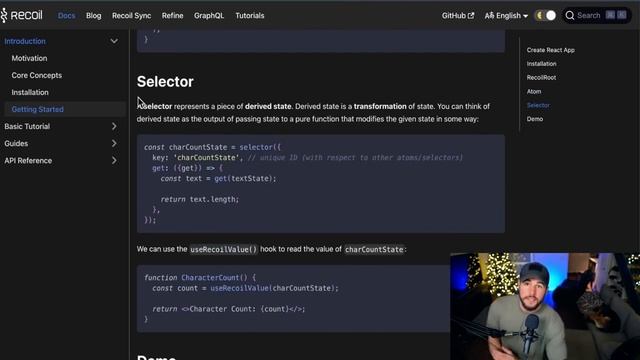This screenshot has height=360, width=640.
Task: Jump to RecoilRoot section
Action: (x=541, y=78)
